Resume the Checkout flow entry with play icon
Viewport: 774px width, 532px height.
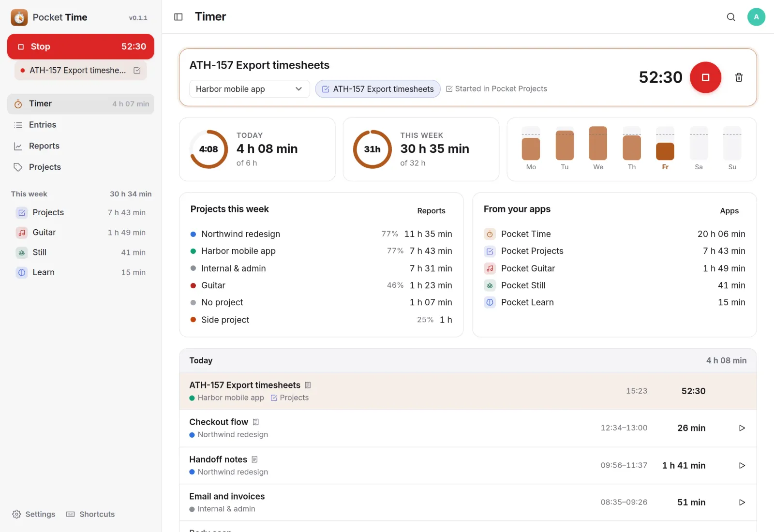(x=742, y=428)
